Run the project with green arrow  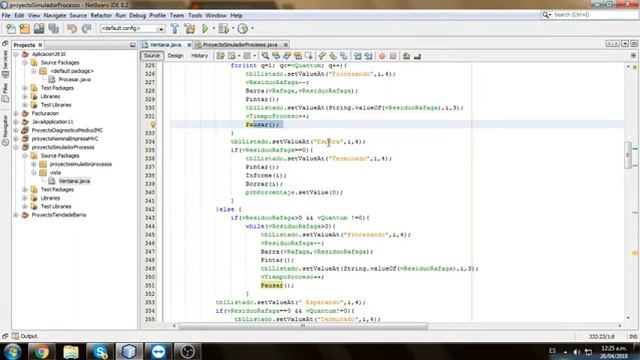coord(205,29)
